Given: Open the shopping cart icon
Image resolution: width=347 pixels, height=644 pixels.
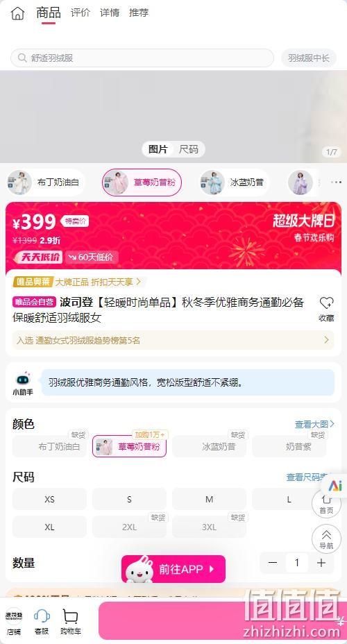Looking at the screenshot, I should 71,617.
